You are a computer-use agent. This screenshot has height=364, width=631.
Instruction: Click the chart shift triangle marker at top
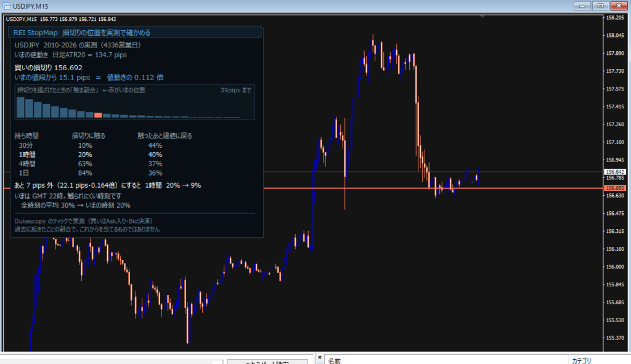(x=482, y=17)
